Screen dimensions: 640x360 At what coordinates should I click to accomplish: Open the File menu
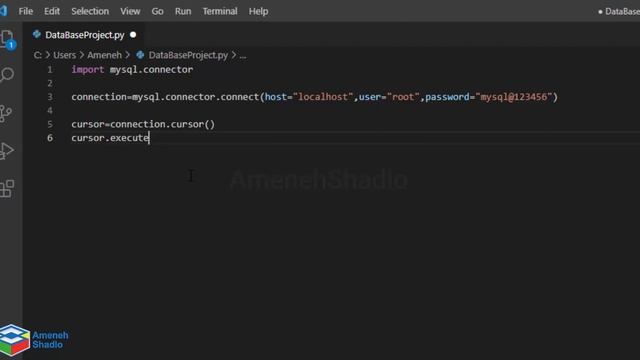pos(26,11)
